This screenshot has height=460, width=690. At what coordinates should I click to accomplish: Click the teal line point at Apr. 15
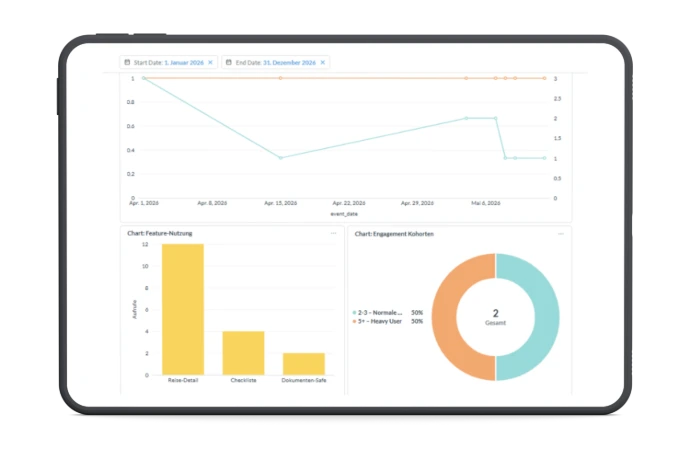281,158
